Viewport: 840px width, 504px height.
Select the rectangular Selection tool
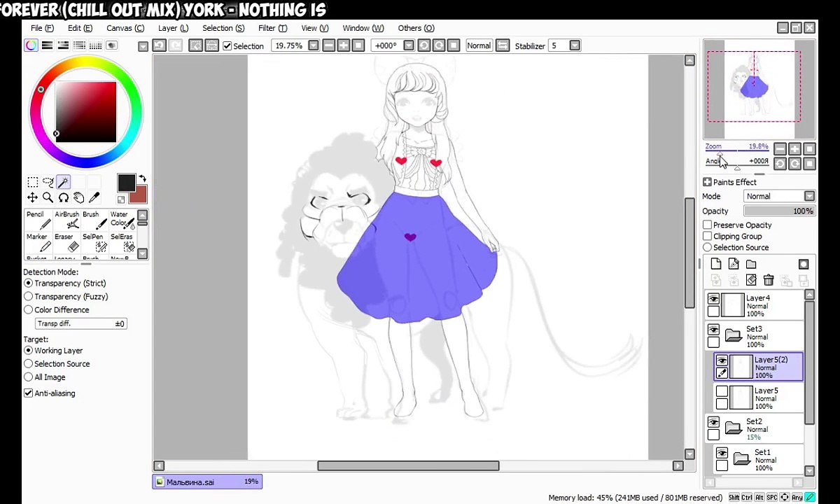[32, 182]
